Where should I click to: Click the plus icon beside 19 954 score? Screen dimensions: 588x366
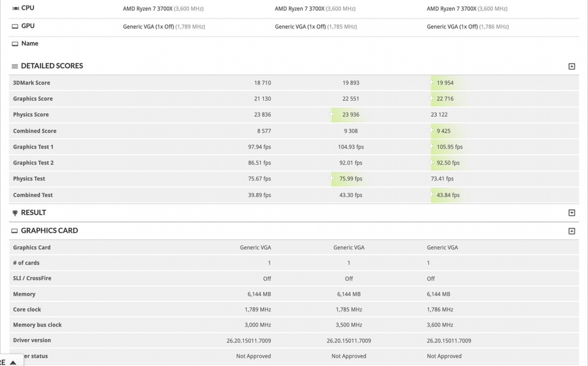(x=431, y=82)
